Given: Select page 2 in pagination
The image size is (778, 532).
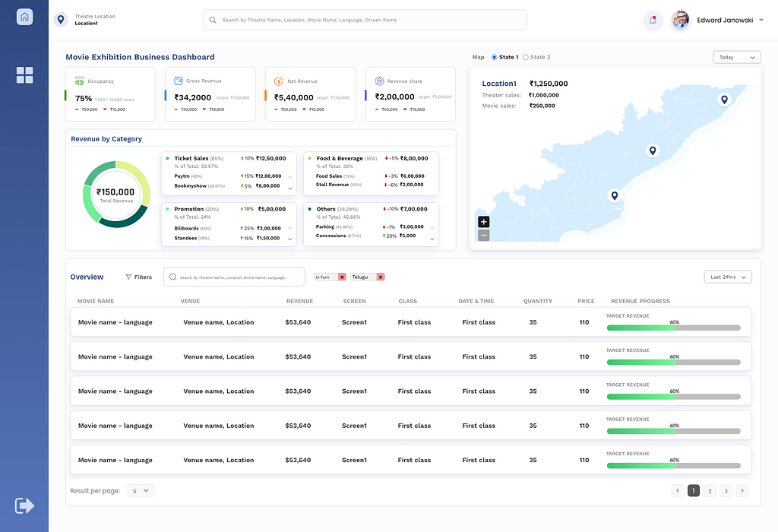Looking at the screenshot, I should (710, 491).
